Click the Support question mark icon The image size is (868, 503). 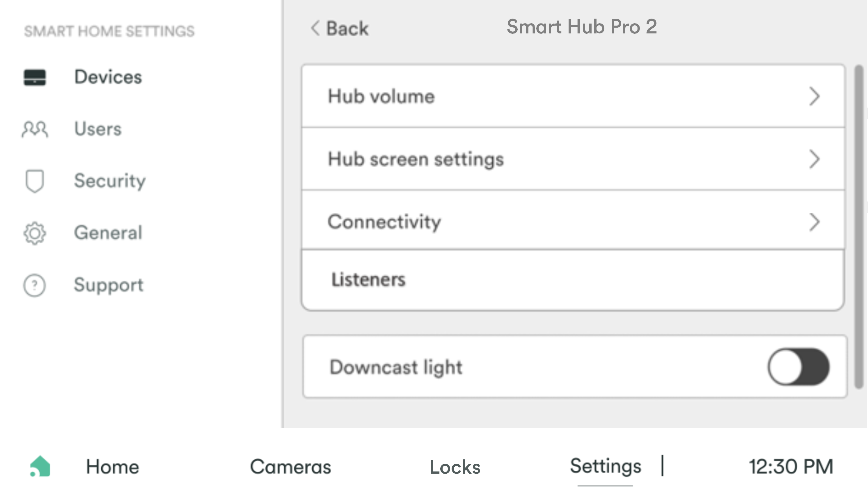pos(34,286)
